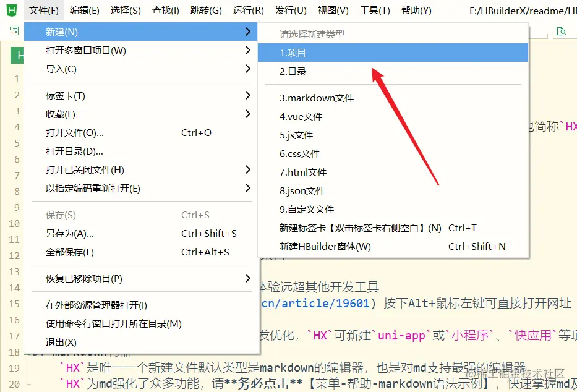The height and width of the screenshot is (392, 577).
Task: Click 在外部资源管理器打开(I) entry
Action: click(141, 305)
